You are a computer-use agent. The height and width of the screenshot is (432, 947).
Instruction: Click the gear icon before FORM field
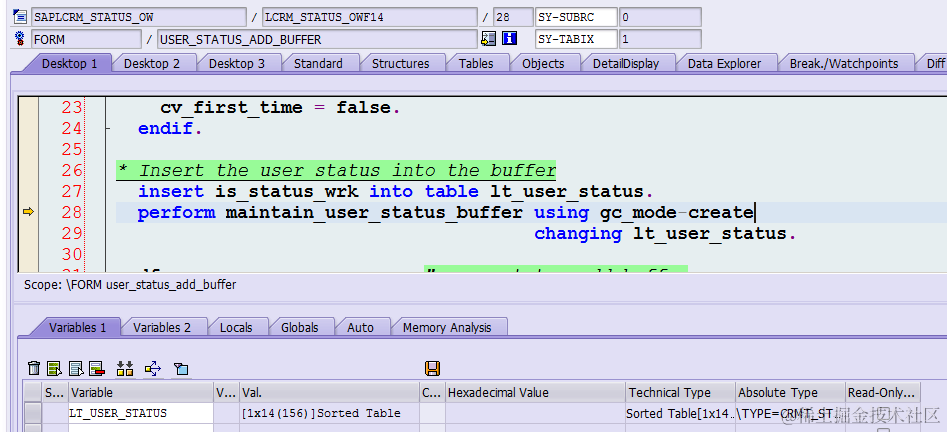19,39
